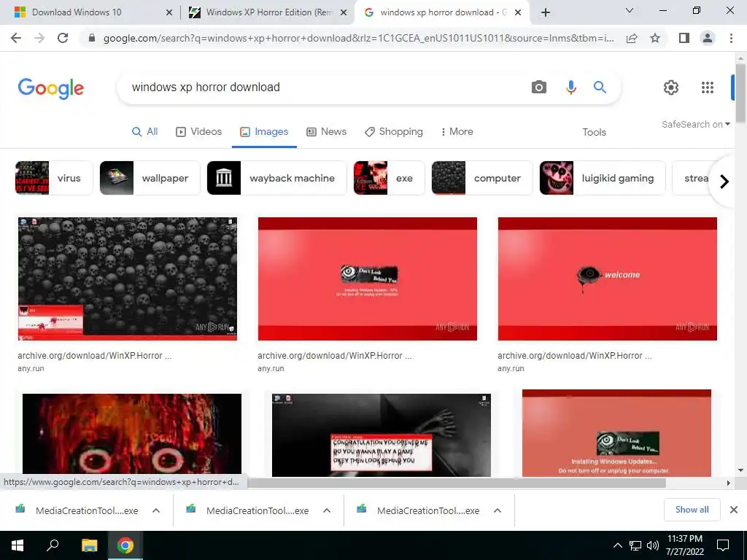Open the tab search chevron
Screen dimensions: 747x560
click(630, 10)
